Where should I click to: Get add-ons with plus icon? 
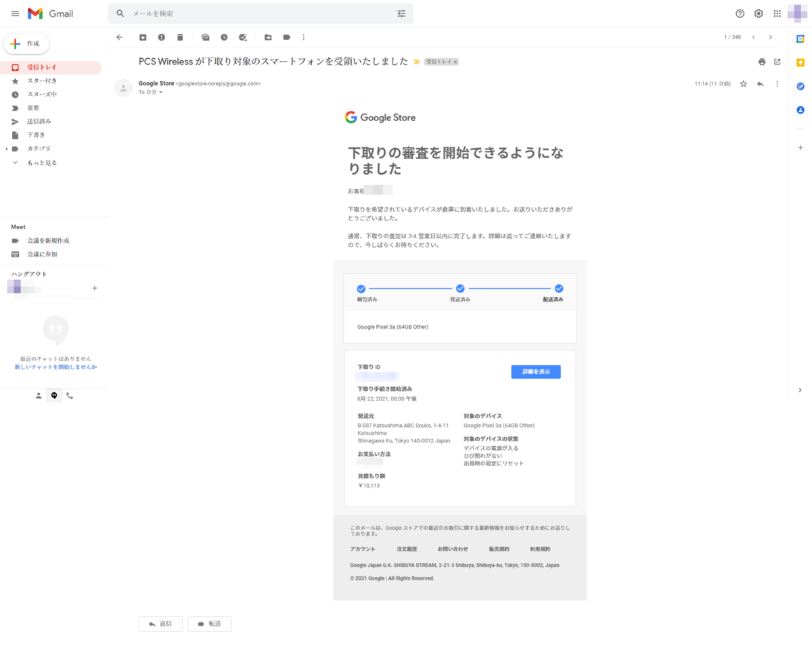[x=800, y=147]
